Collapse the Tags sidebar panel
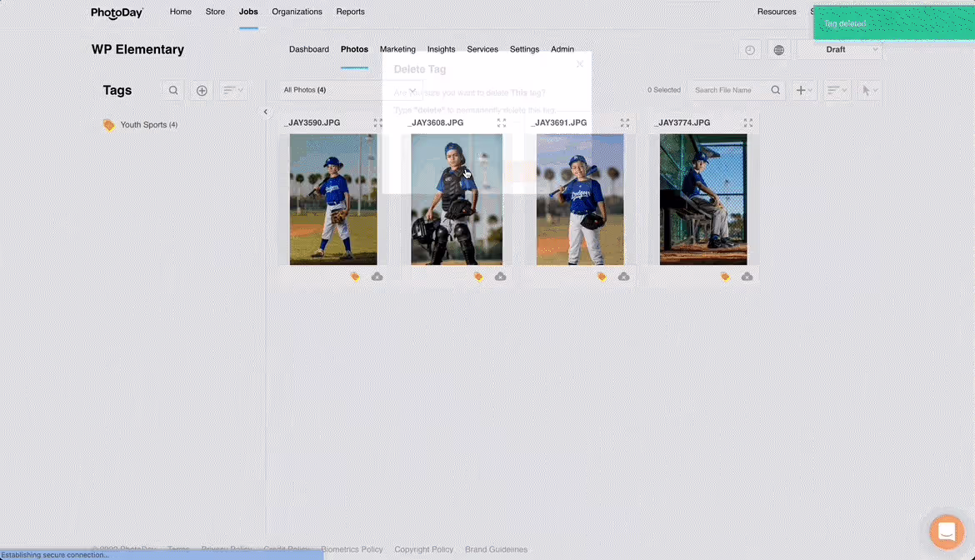 (x=266, y=112)
